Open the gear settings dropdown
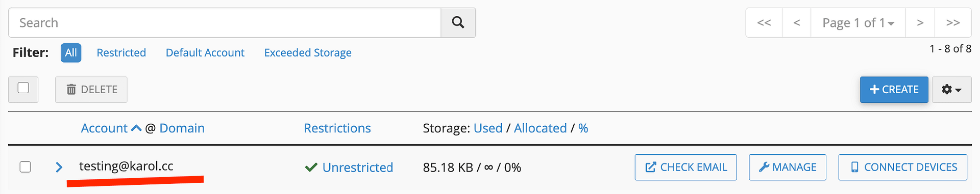This screenshot has height=194, width=980. click(951, 90)
